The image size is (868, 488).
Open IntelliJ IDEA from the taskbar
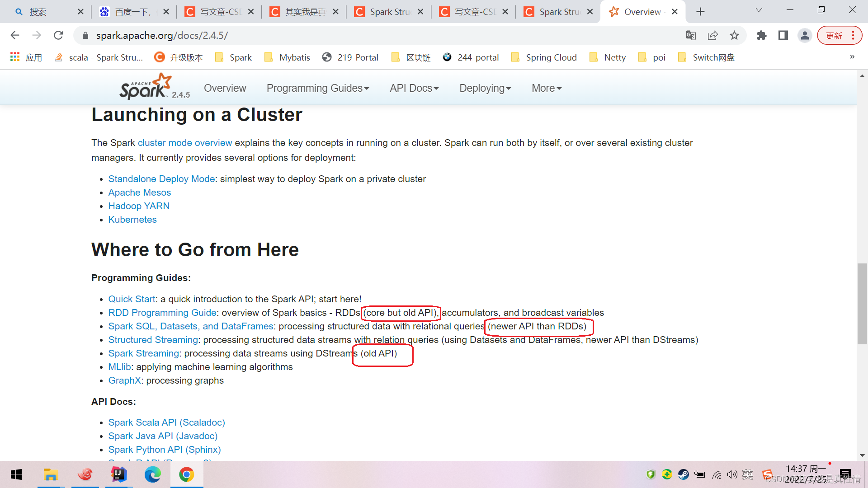click(118, 474)
